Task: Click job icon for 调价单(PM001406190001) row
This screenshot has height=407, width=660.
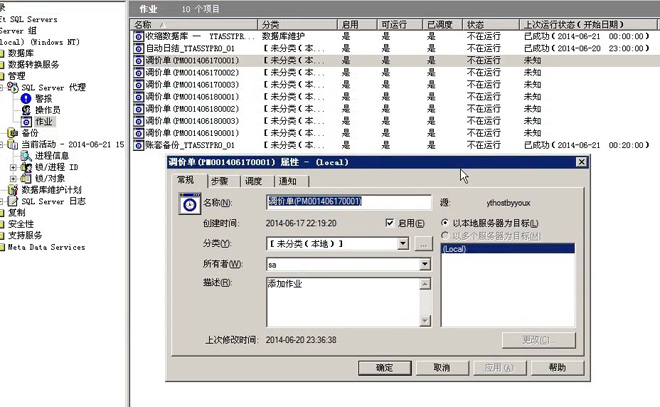Action: click(138, 133)
